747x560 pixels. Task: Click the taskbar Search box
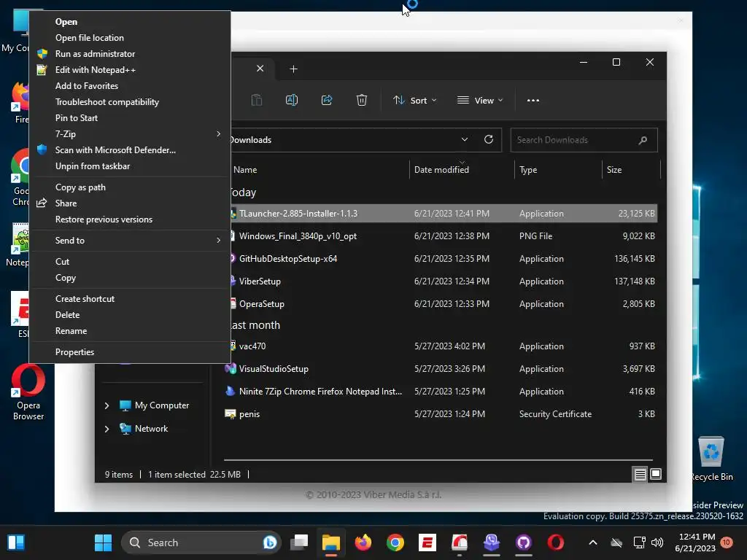pos(202,542)
